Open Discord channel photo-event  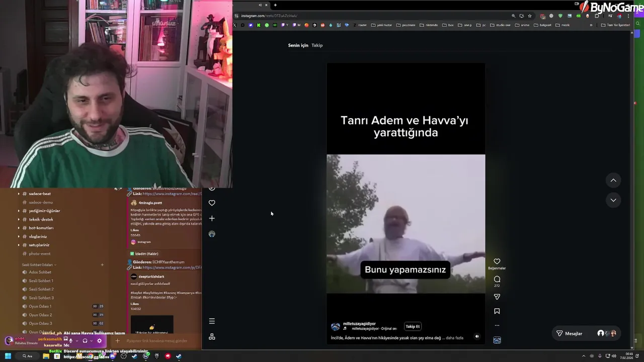40,253
